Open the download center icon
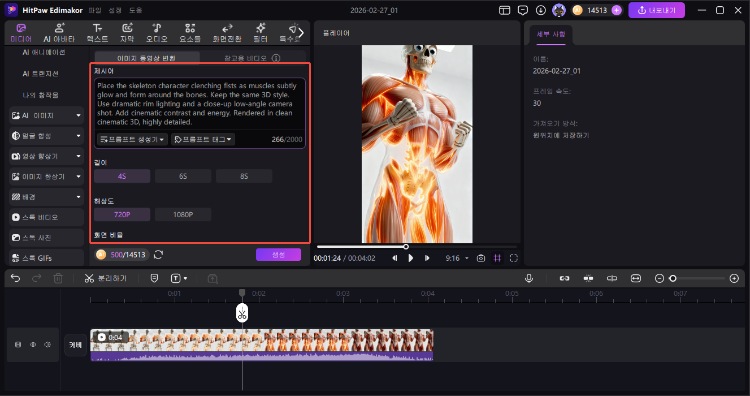Image resolution: width=750 pixels, height=396 pixels. pos(541,10)
